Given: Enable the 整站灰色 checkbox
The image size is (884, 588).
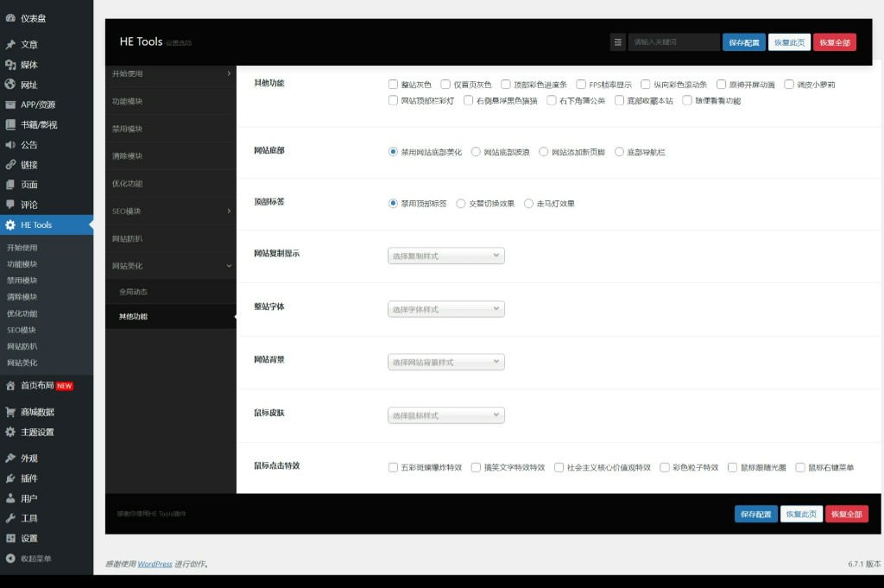Looking at the screenshot, I should pos(393,85).
